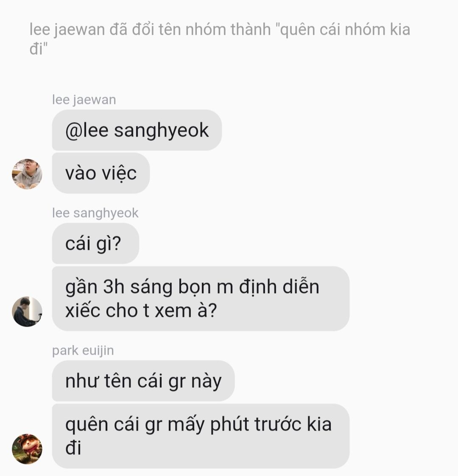Tap the "@" symbol in the mention bubble
The width and height of the screenshot is (458, 476).
click(x=72, y=131)
